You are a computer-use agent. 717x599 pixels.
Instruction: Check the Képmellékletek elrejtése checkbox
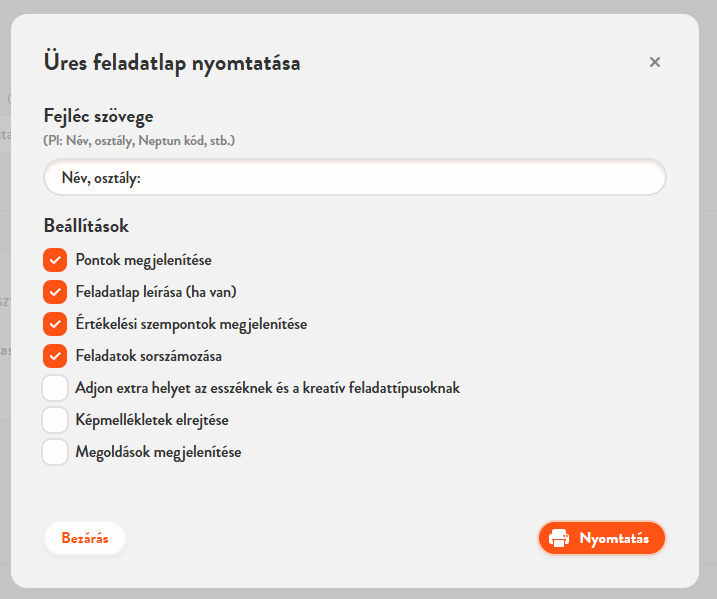click(x=55, y=420)
